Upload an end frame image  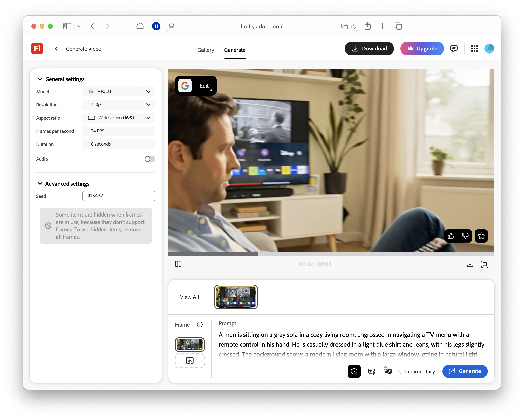tap(190, 361)
